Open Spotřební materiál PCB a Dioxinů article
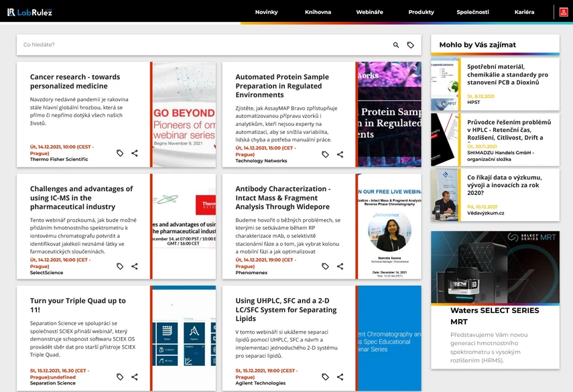 pos(507,74)
